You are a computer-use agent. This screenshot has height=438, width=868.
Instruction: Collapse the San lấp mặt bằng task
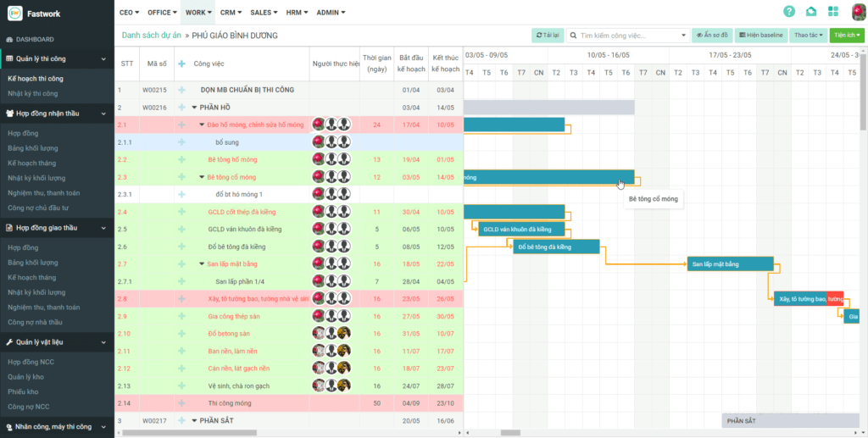coord(202,264)
